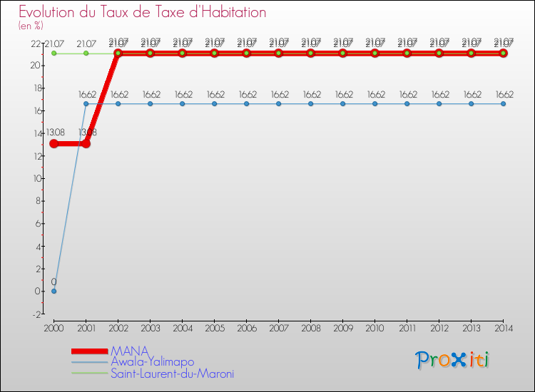Click the MANA legend label
The width and height of the screenshot is (535, 392).
coord(130,351)
